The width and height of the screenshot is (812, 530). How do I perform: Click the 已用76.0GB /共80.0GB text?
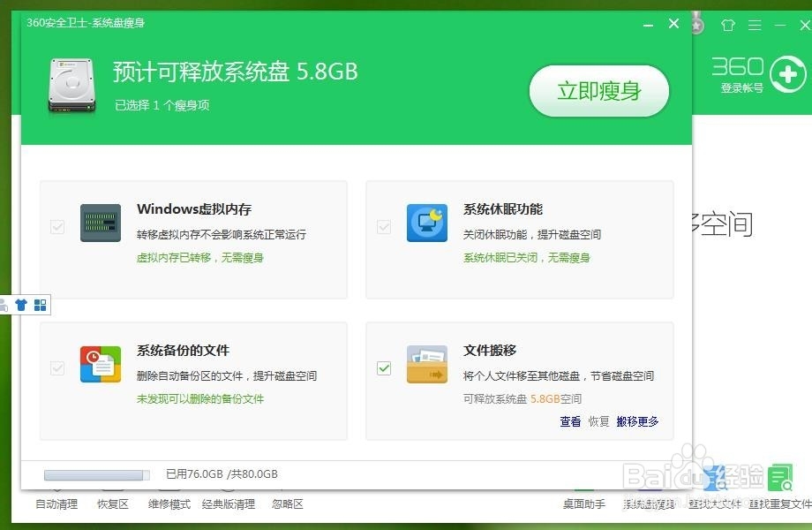coord(222,474)
